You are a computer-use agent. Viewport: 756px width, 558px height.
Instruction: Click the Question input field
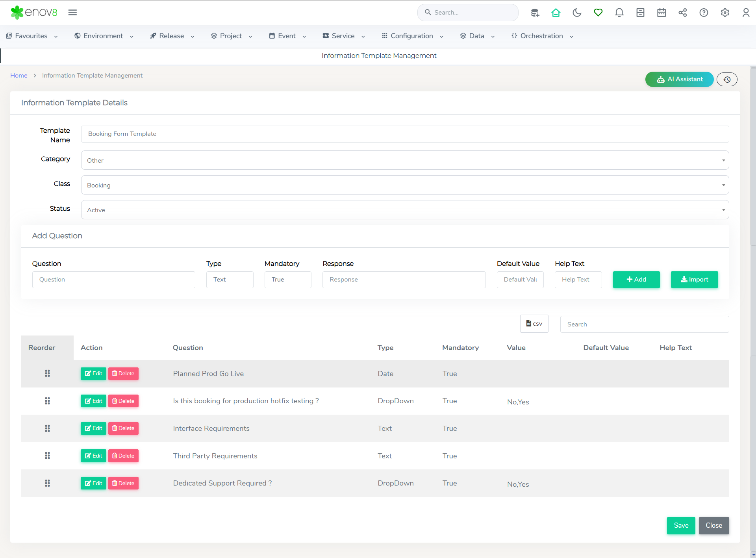tap(113, 280)
